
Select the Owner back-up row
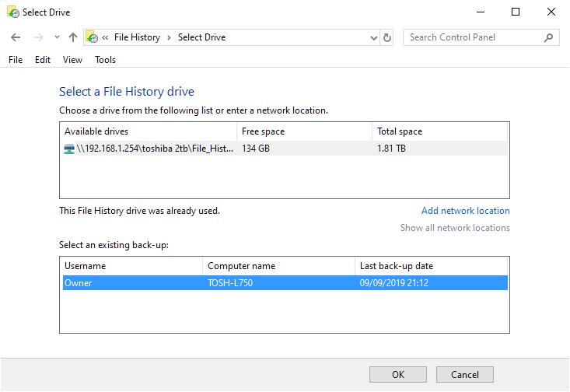285,283
